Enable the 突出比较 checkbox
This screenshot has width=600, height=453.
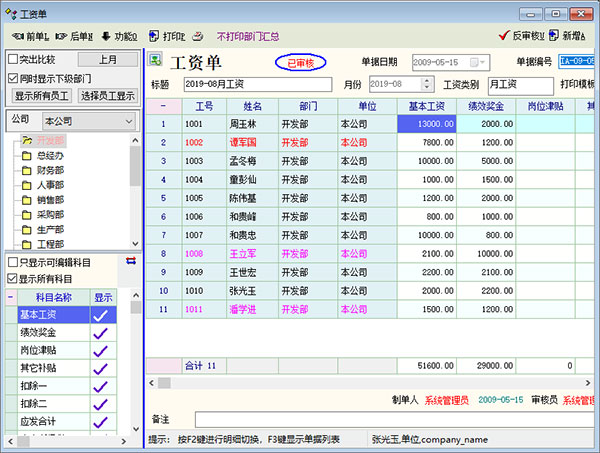point(13,59)
